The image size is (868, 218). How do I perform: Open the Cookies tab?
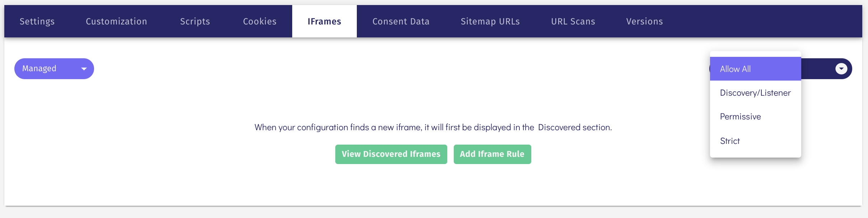[x=260, y=21]
